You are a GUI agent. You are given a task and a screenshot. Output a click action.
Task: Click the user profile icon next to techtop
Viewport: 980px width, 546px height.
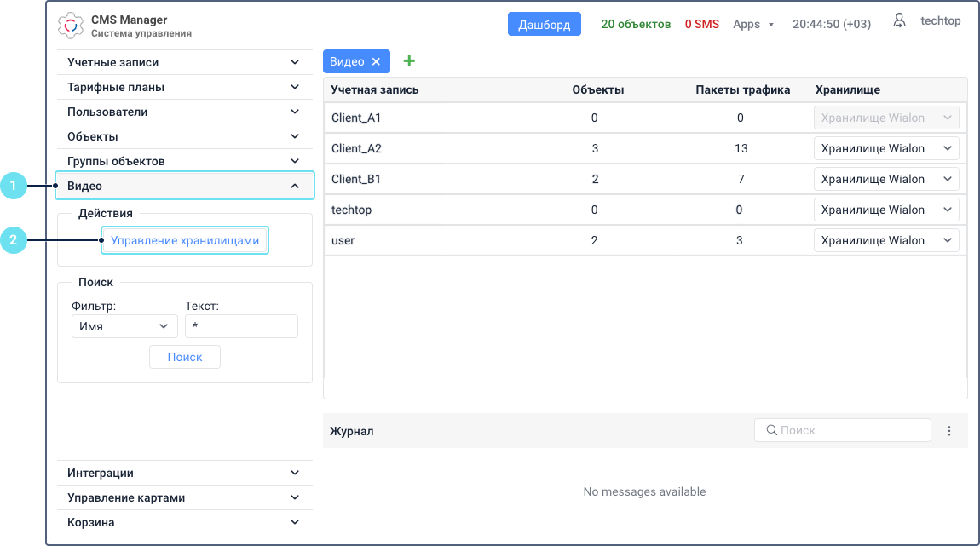[899, 20]
